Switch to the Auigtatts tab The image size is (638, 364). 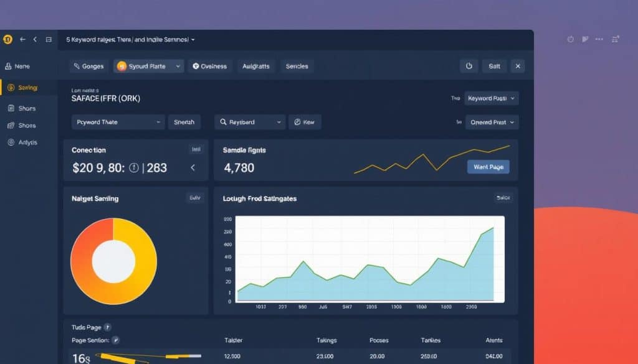point(256,66)
